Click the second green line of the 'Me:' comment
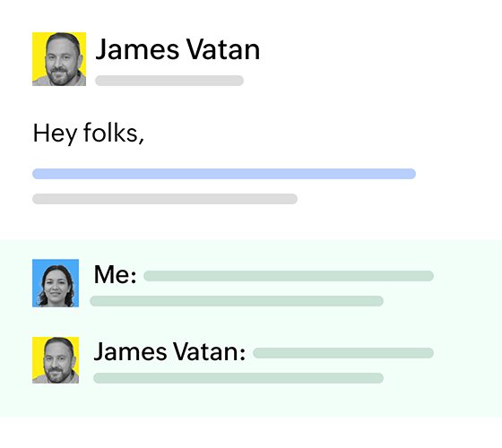Viewport: 502px width, 448px height. coord(237,301)
